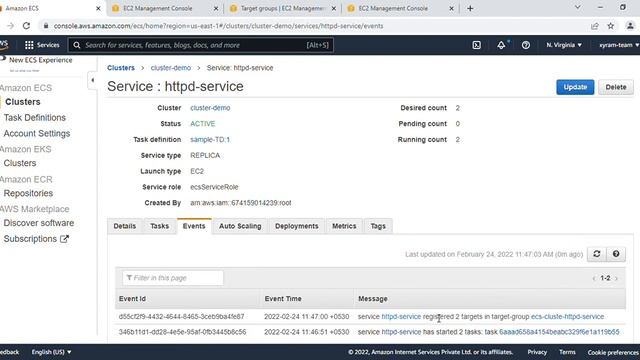The height and width of the screenshot is (360, 640).
Task: Focus the Filter in this page field
Action: point(173,278)
